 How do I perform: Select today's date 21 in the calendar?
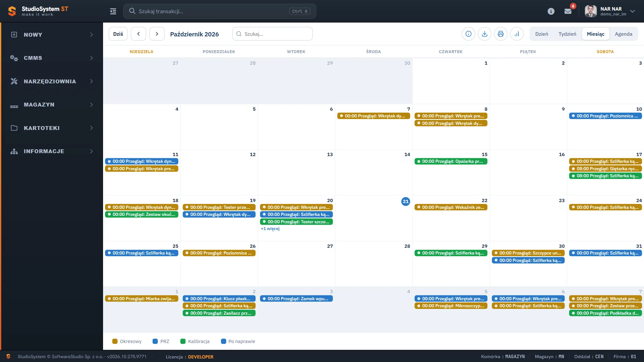[x=405, y=201]
